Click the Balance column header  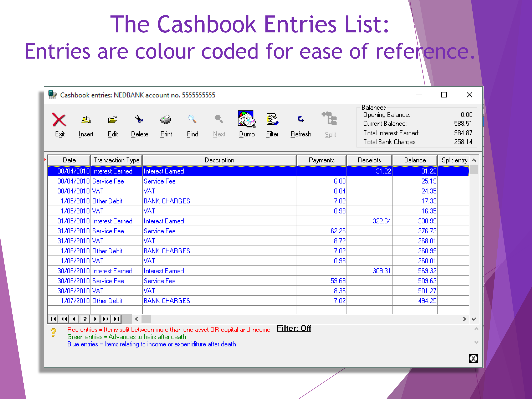415,160
